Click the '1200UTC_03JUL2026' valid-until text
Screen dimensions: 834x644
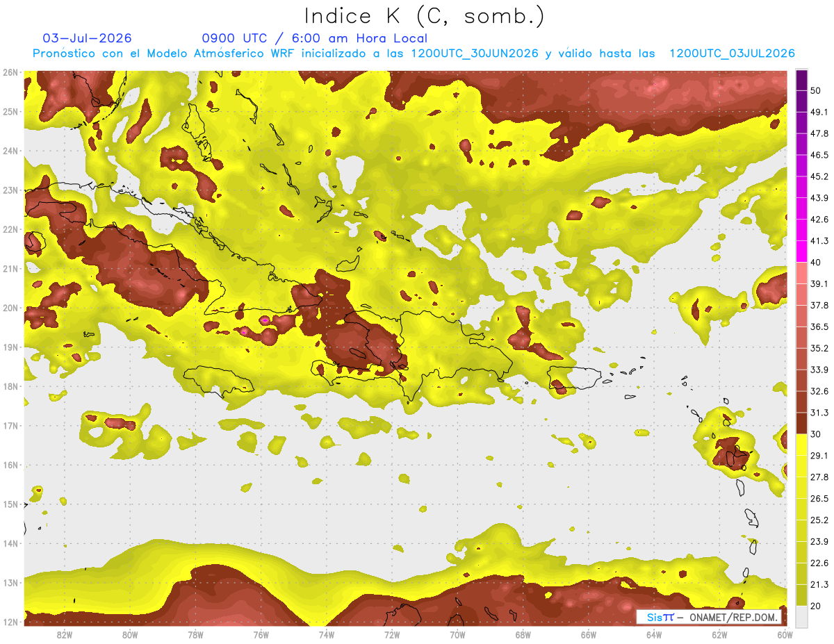tap(732, 53)
